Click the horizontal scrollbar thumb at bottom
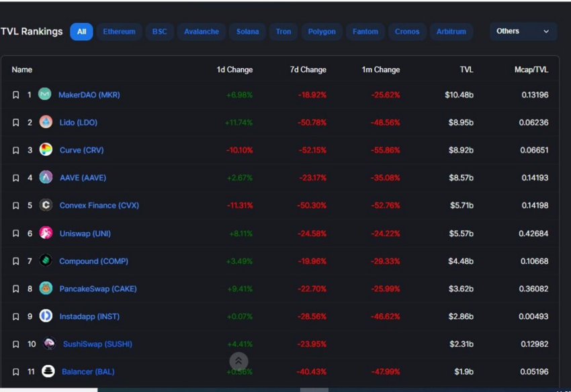The width and height of the screenshot is (571, 392). click(314, 390)
